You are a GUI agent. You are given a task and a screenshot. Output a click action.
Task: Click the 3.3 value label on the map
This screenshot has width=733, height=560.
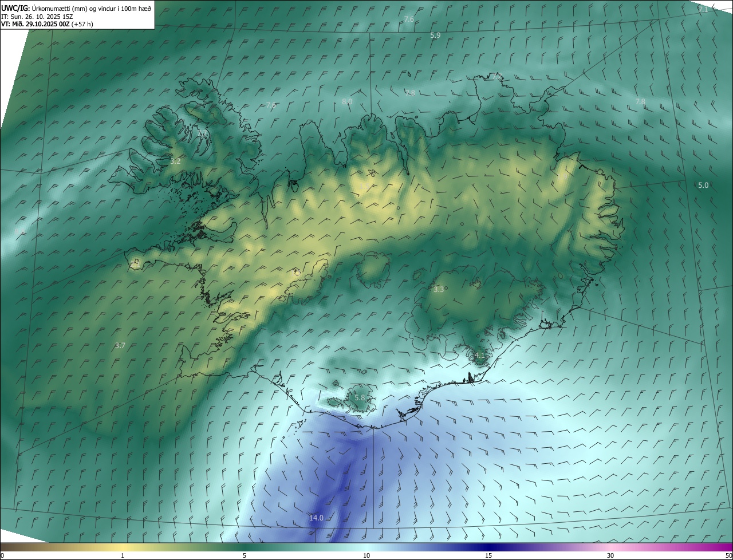[x=439, y=290]
